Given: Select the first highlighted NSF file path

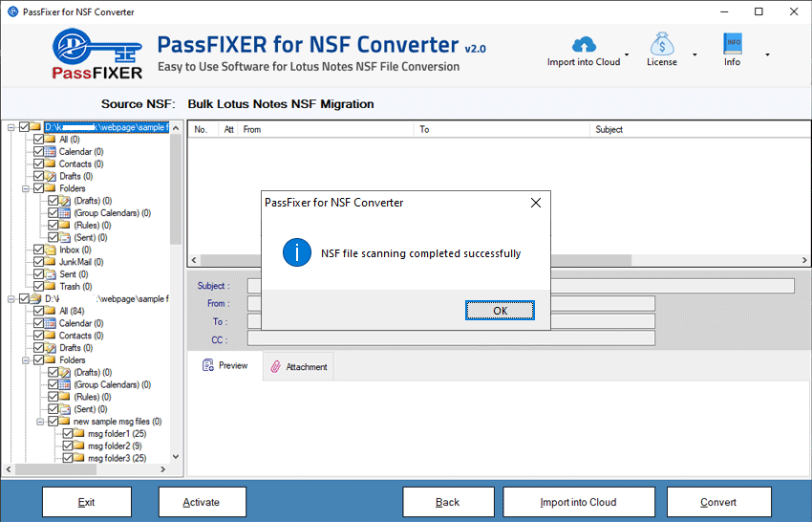Looking at the screenshot, I should [x=106, y=127].
